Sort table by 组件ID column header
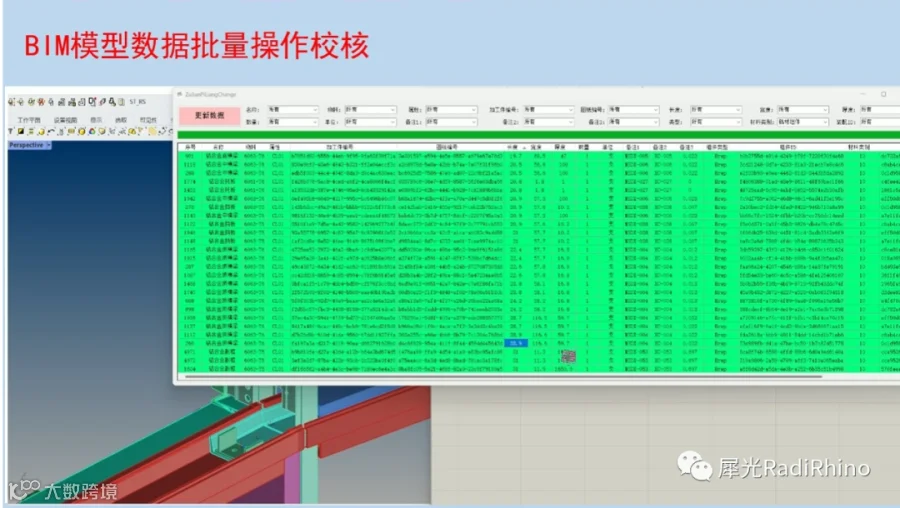The width and height of the screenshot is (900, 508). coord(788,148)
